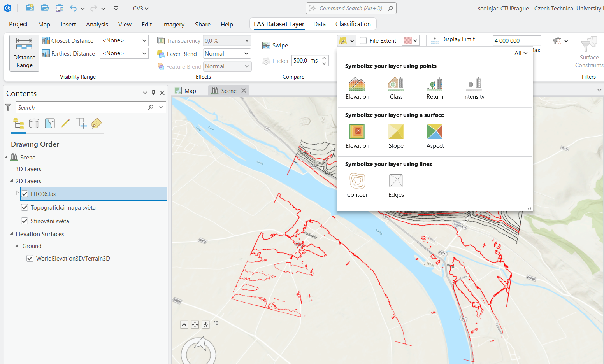
Task: Open Closest Distance dropdown list
Action: tap(124, 40)
